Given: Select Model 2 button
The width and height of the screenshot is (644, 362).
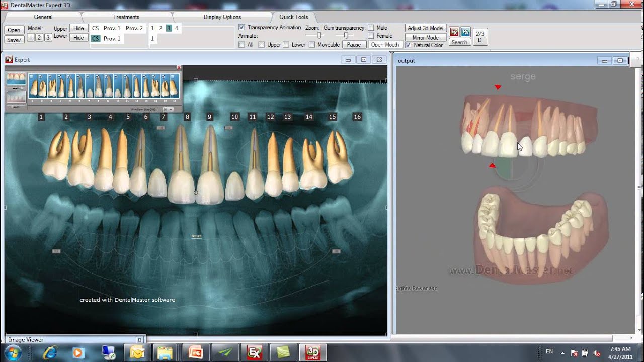Looking at the screenshot, I should [39, 37].
